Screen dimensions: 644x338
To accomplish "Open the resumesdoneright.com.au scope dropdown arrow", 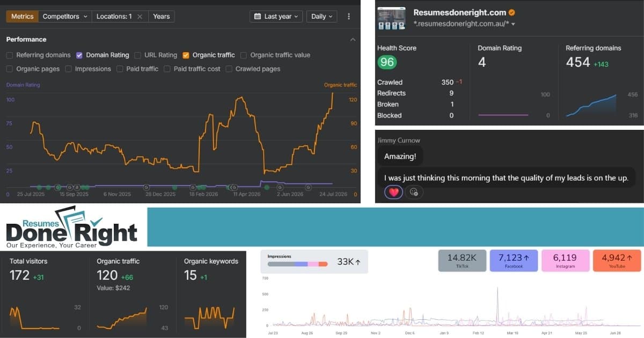I will pyautogui.click(x=513, y=24).
